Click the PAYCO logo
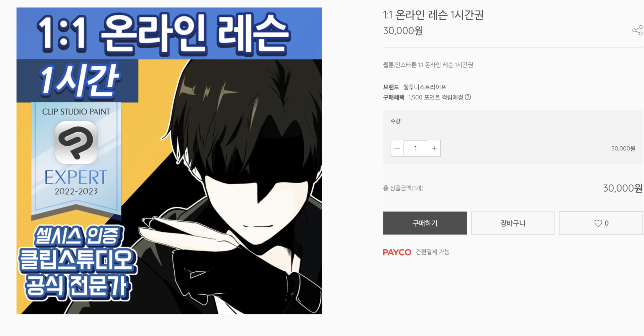This screenshot has width=644, height=336. (397, 252)
